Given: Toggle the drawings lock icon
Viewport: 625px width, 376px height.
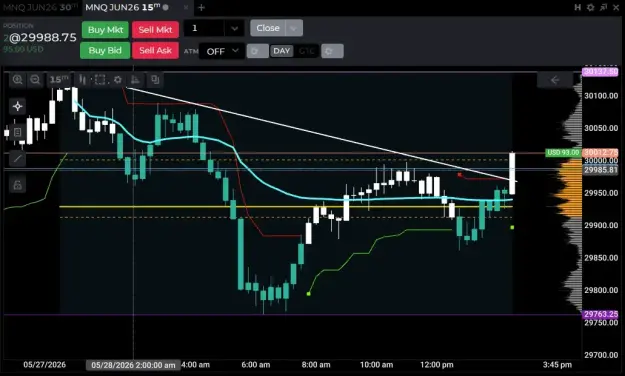Looking at the screenshot, I should click(x=18, y=185).
